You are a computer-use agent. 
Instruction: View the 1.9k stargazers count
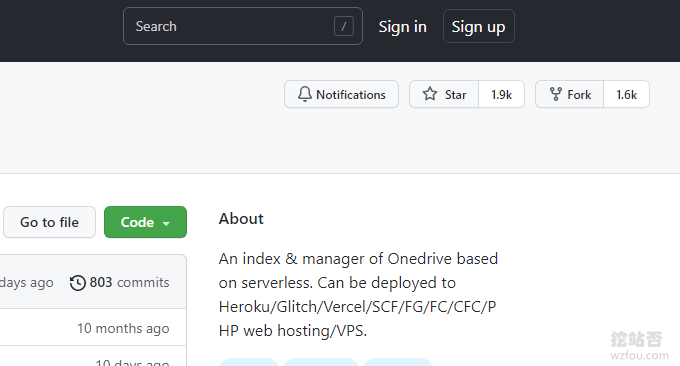tap(501, 94)
